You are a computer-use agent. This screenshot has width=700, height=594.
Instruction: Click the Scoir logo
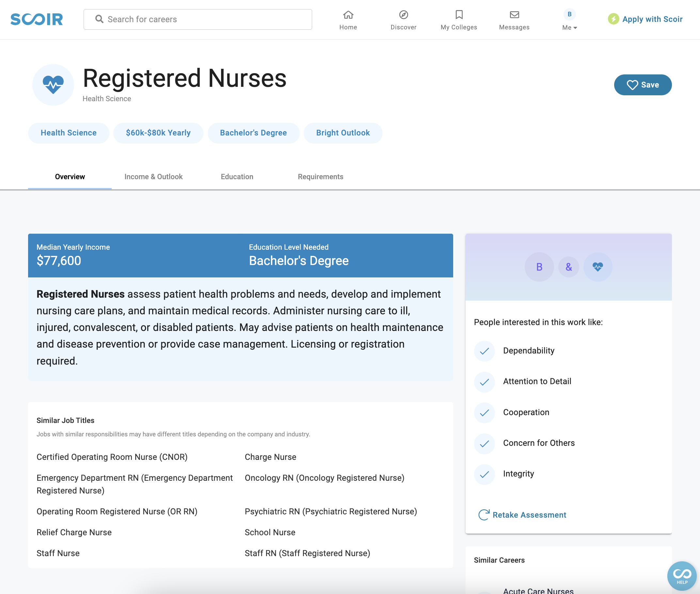[36, 20]
